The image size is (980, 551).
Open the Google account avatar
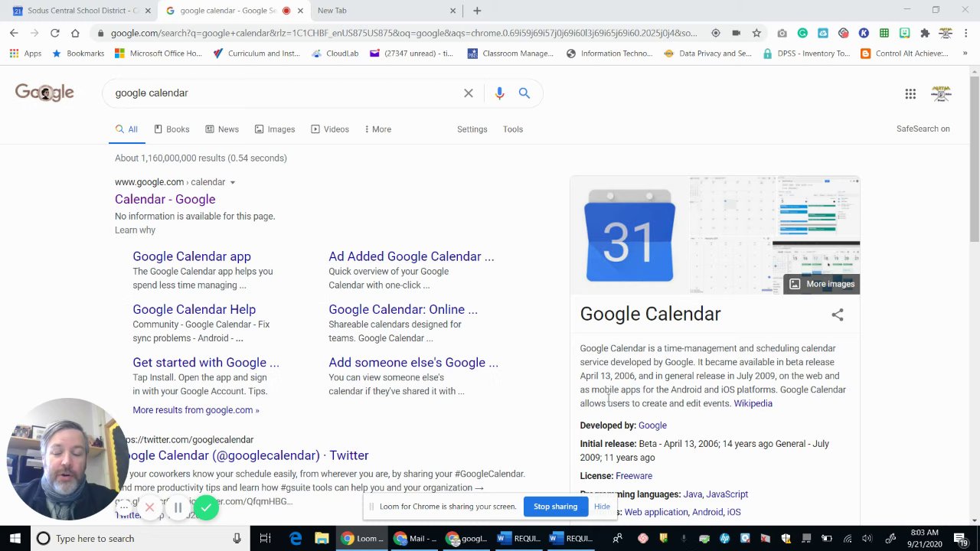[941, 93]
